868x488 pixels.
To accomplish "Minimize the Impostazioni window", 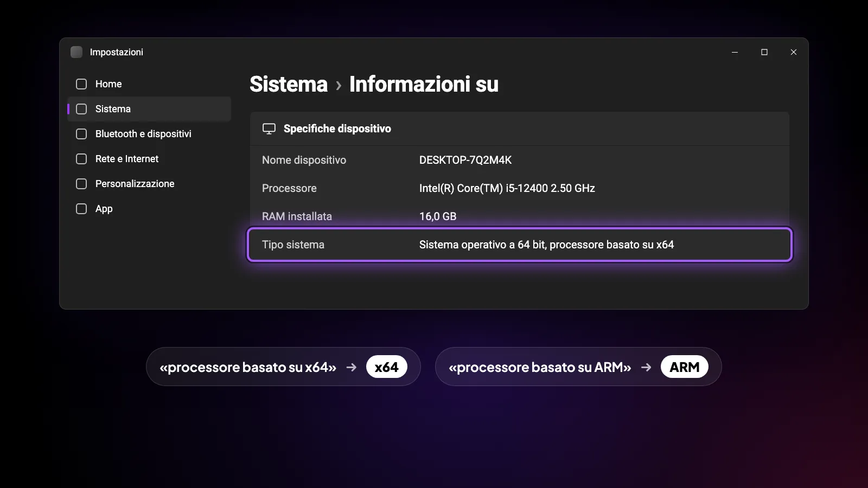I will (735, 52).
